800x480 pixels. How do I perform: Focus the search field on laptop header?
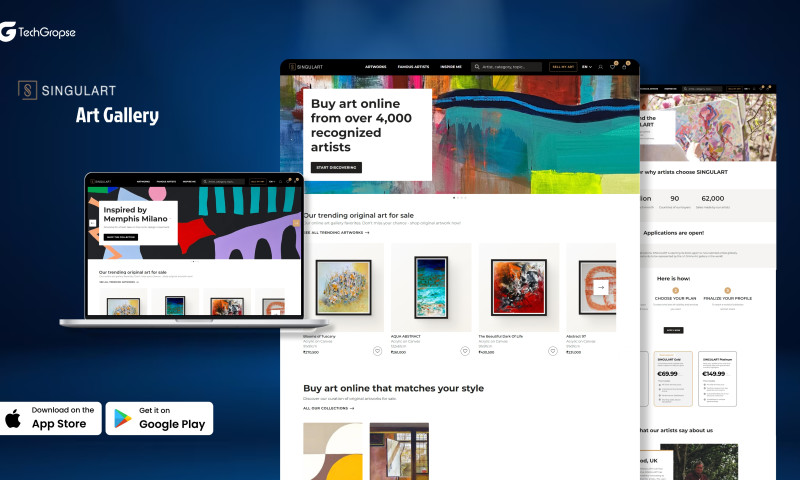pos(223,182)
